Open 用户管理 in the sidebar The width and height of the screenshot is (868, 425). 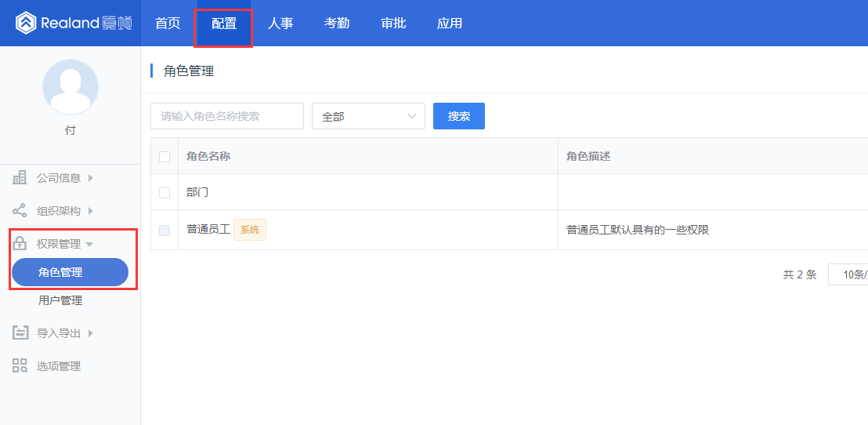click(x=60, y=301)
